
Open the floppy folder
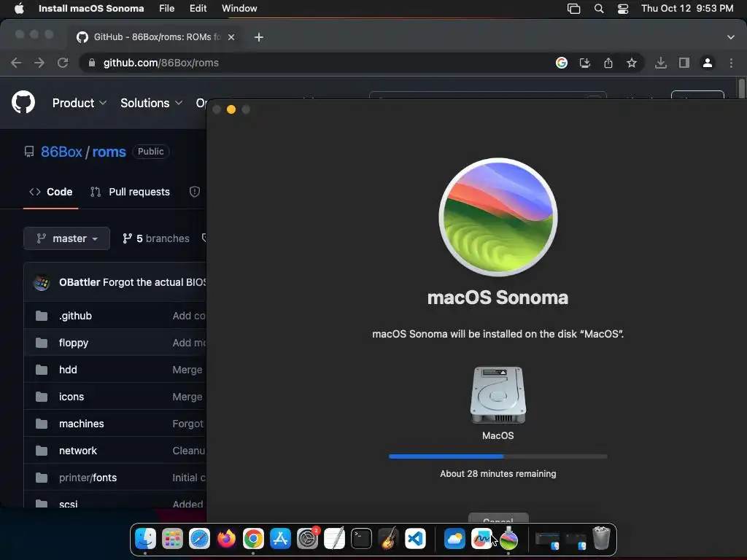coord(74,343)
